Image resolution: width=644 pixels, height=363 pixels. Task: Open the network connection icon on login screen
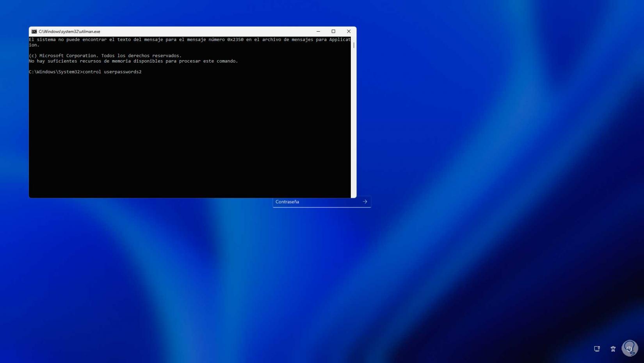[597, 349]
